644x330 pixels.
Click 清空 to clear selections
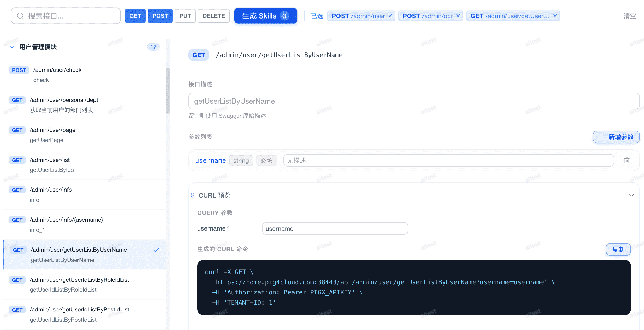click(630, 16)
